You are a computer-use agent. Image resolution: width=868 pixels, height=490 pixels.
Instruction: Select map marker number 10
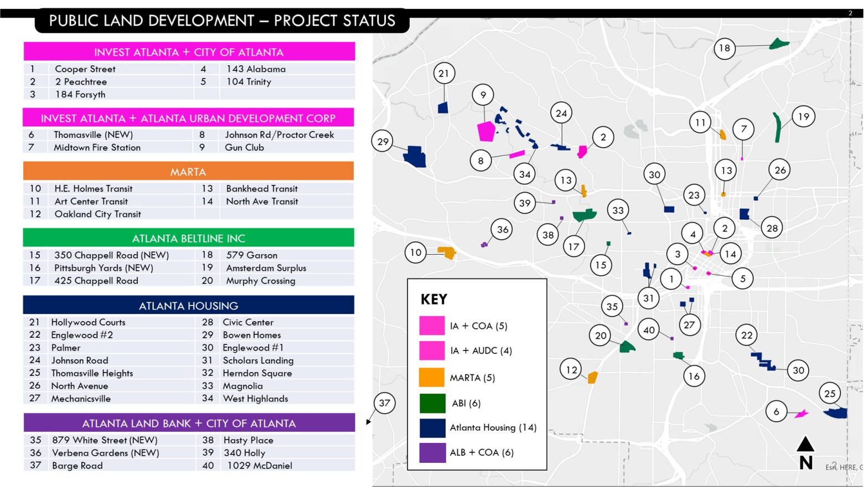click(416, 252)
